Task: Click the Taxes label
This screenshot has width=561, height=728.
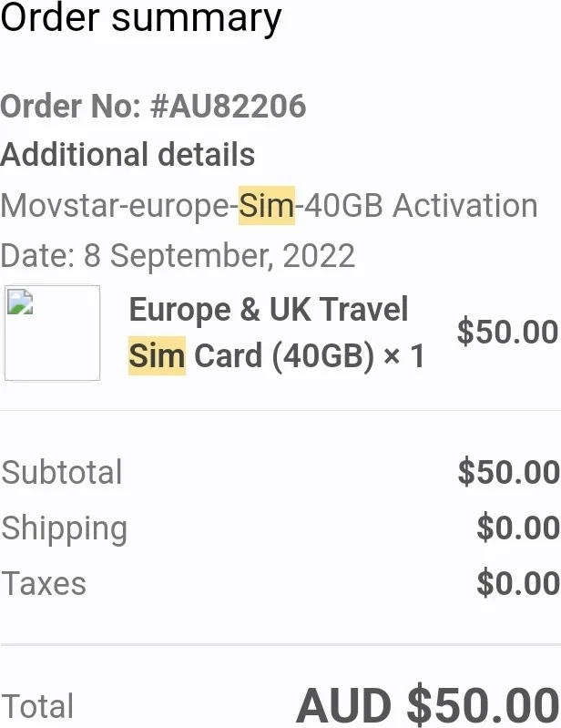Action: (x=44, y=584)
